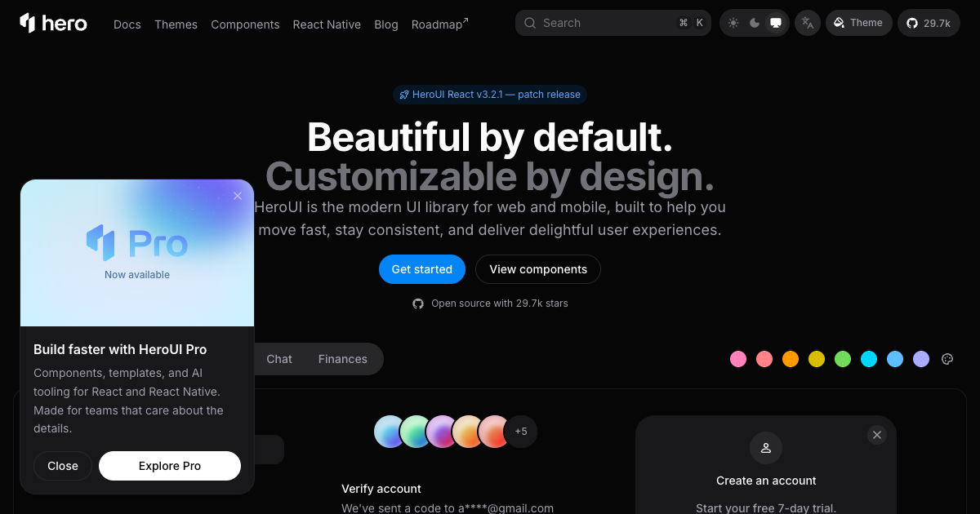Click the GitHub icon beside Open source text
Viewport: 980px width, 514px height.
pos(418,304)
